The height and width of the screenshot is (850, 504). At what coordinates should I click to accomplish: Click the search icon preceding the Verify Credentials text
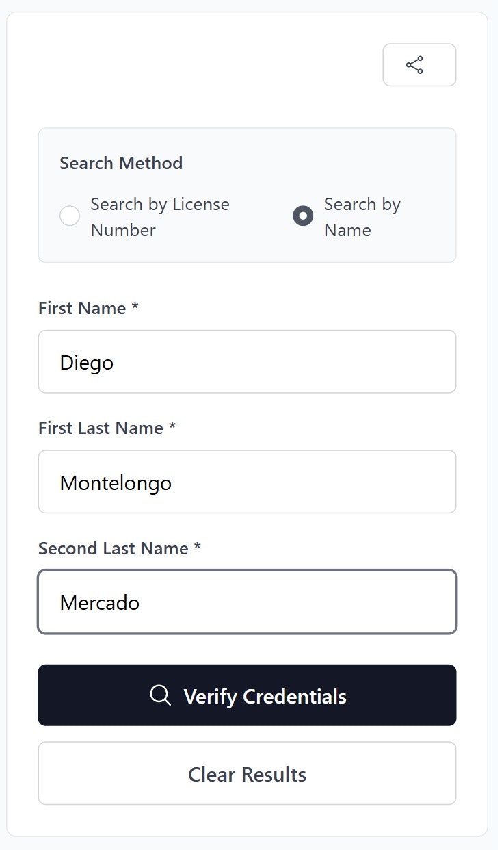[x=159, y=695]
